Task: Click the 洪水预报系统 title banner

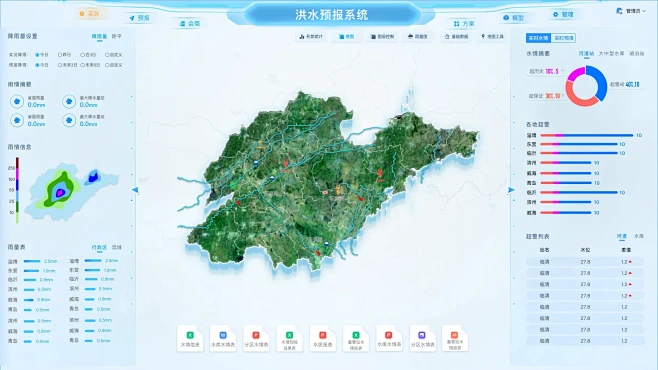Action: point(332,15)
